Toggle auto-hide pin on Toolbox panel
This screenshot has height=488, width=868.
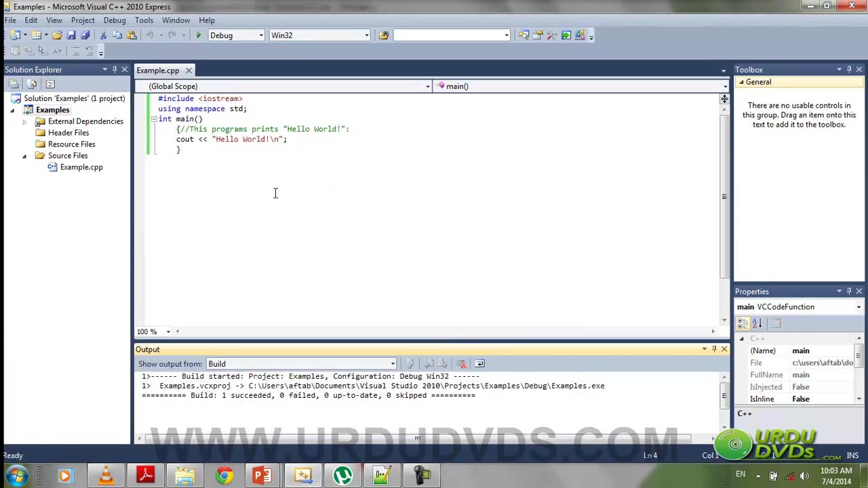[x=849, y=70]
